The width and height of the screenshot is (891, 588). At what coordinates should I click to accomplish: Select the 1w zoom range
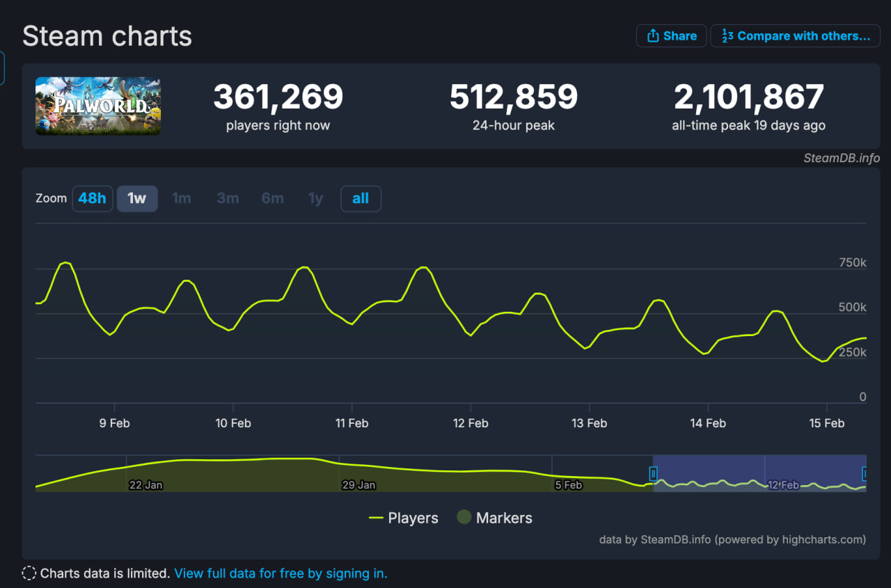tap(137, 198)
